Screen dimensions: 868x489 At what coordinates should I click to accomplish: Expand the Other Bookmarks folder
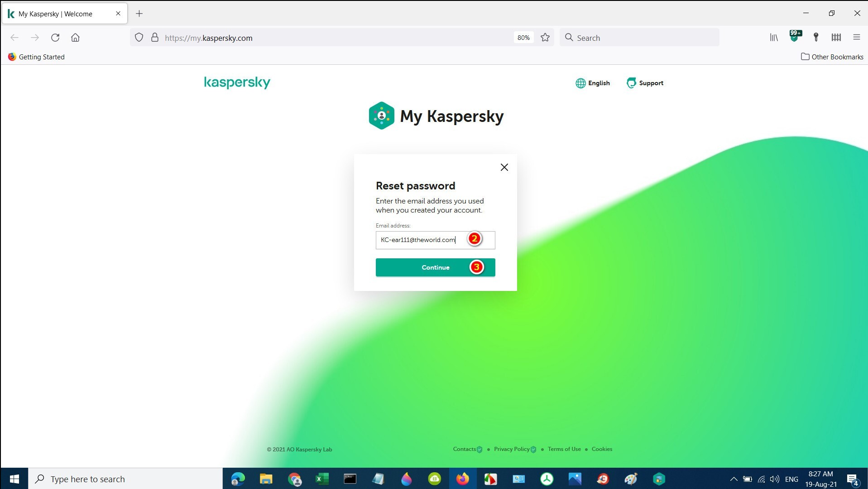tap(832, 57)
